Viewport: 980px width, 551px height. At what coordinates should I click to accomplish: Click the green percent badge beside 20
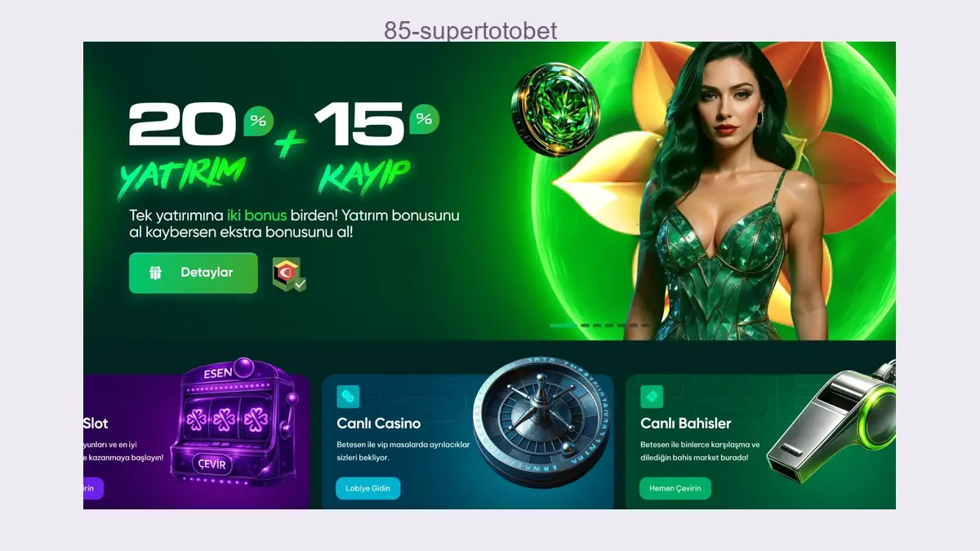coord(258,122)
